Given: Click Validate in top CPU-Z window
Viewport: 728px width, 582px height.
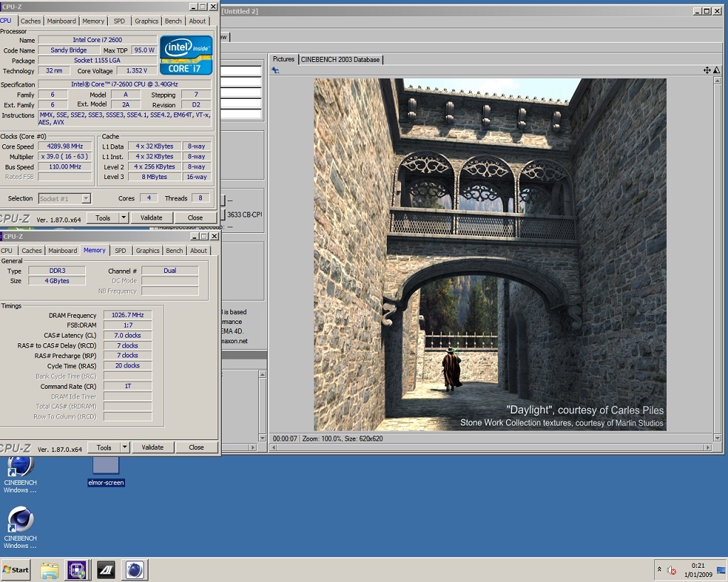Looking at the screenshot, I should pos(151,217).
